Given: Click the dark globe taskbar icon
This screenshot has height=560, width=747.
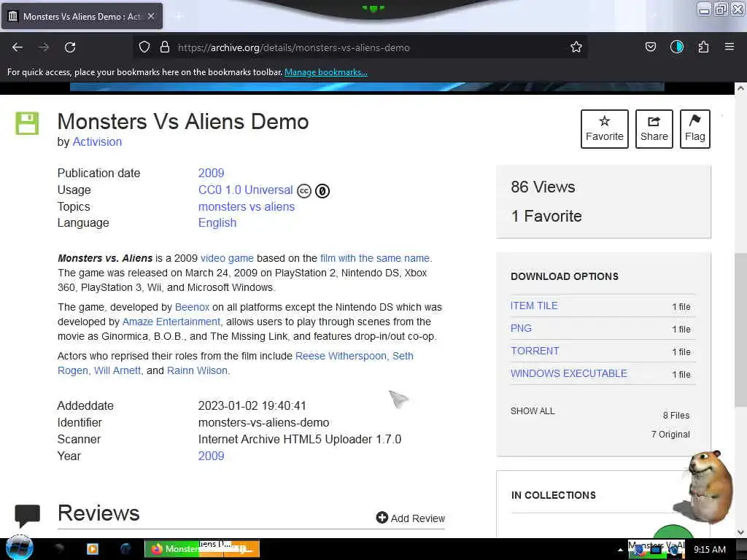Looking at the screenshot, I should coord(125,549).
